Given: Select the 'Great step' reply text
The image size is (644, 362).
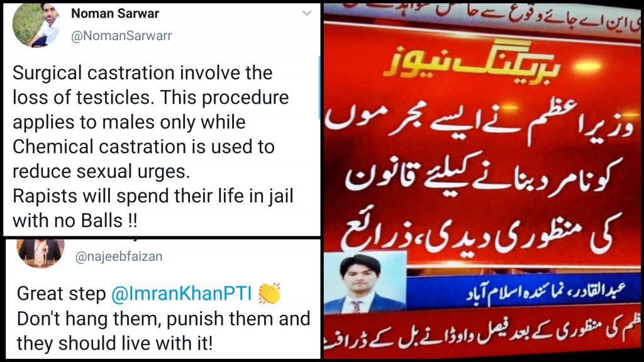Looking at the screenshot, I should click(x=61, y=294).
